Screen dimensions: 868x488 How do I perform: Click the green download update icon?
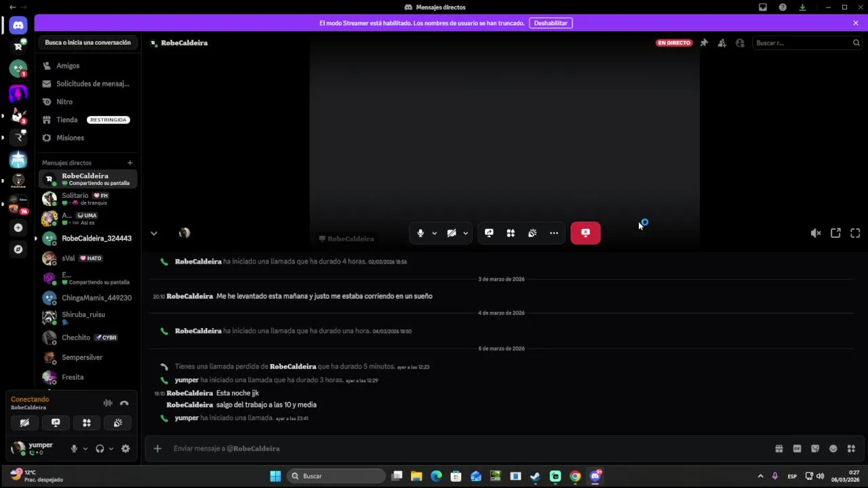coord(802,7)
